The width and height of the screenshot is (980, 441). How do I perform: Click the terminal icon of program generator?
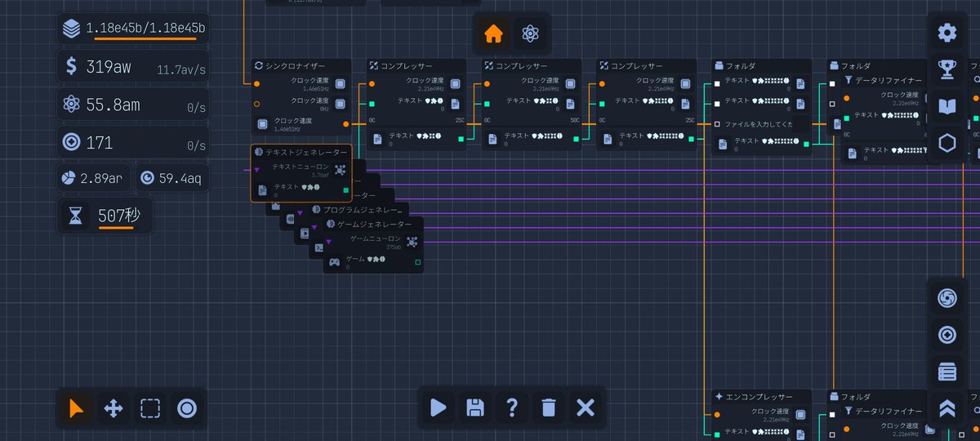coord(319,247)
